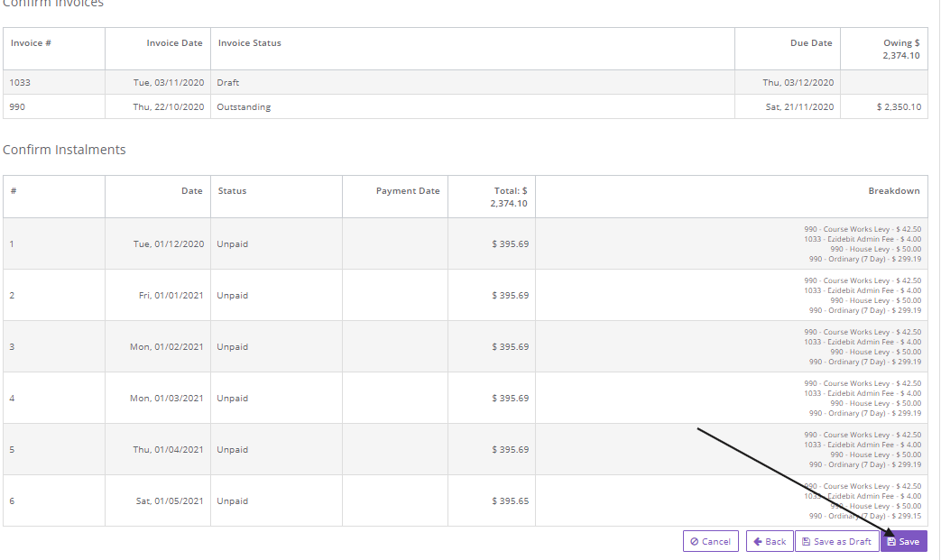Click the back arrow icon on Back
The height and width of the screenshot is (560, 941).
pos(758,541)
